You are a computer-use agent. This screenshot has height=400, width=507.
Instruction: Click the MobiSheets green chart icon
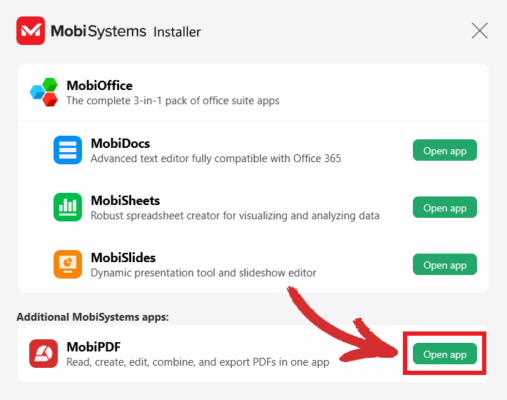(68, 207)
